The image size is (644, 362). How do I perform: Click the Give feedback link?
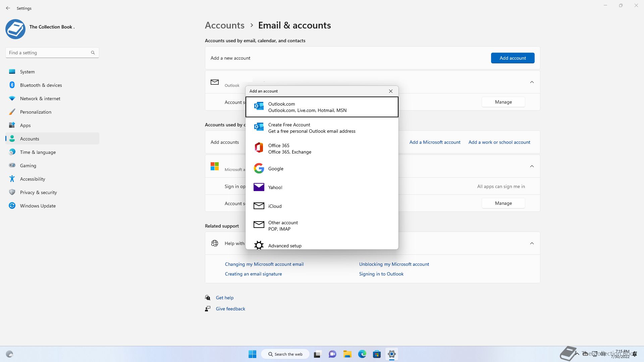230,309
